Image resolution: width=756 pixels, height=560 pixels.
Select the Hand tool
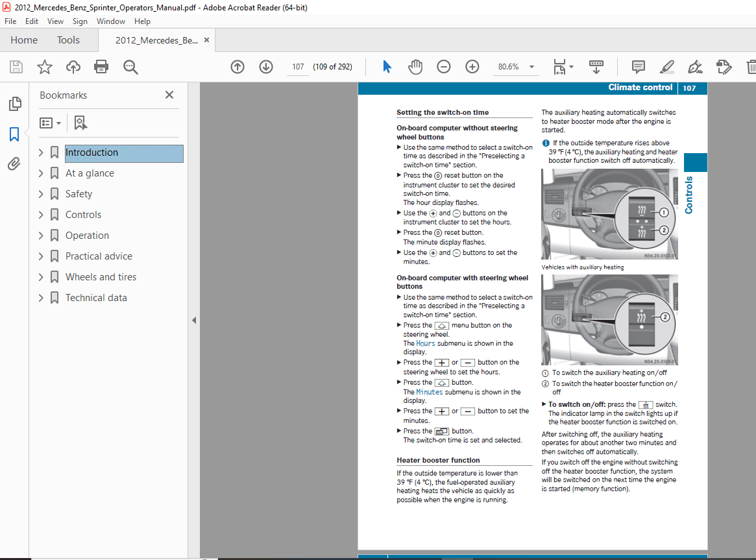pos(415,66)
